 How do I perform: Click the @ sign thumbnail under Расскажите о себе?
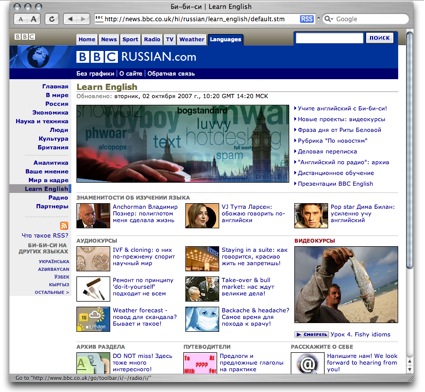coord(307,364)
